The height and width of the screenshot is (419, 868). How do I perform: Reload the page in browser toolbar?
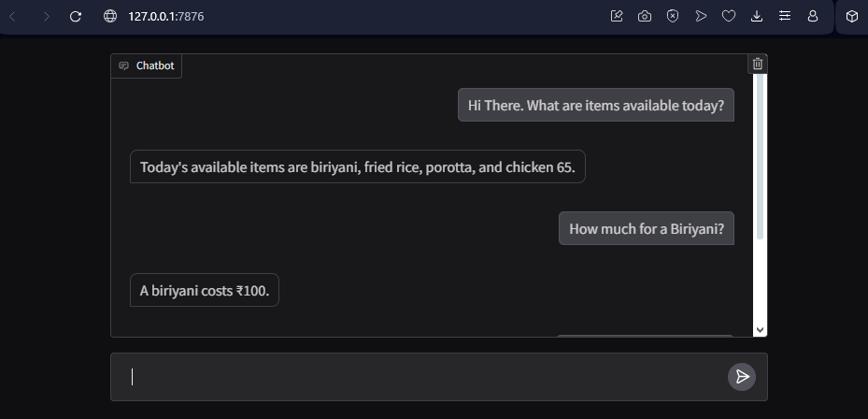[x=76, y=17]
